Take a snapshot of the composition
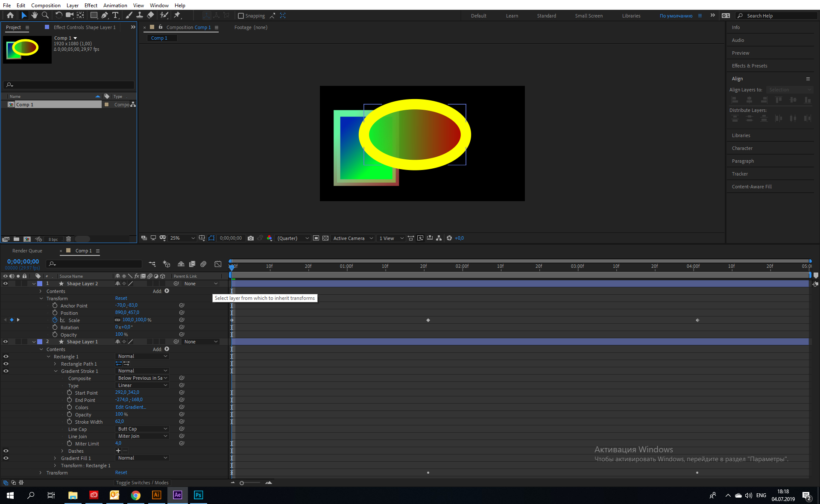Image resolution: width=820 pixels, height=504 pixels. tap(251, 238)
